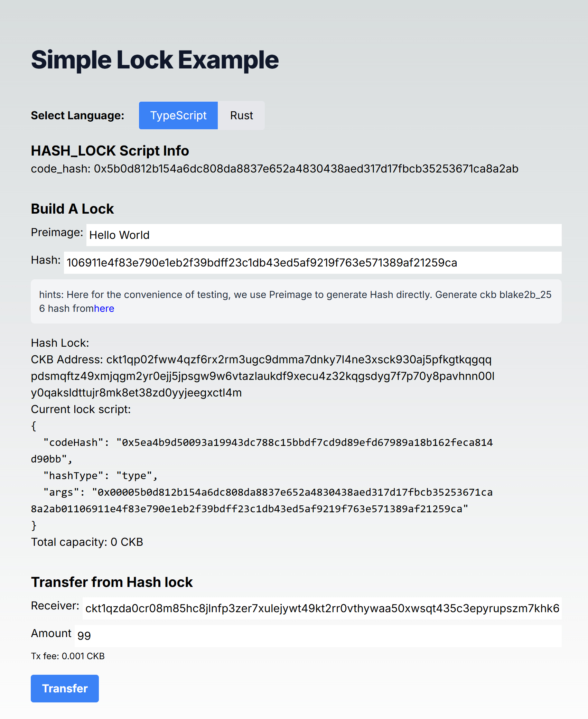Click the Transfer from Hash lock heading
This screenshot has width=588, height=719.
(112, 582)
